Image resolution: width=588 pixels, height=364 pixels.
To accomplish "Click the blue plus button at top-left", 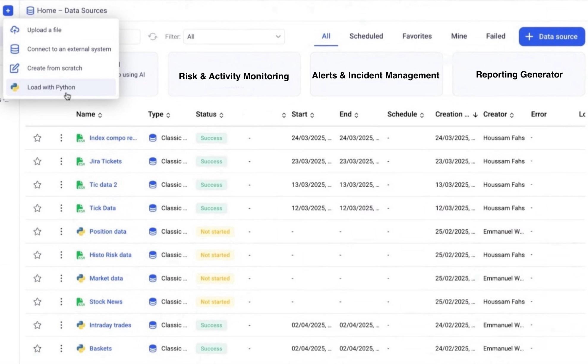I will click(8, 11).
